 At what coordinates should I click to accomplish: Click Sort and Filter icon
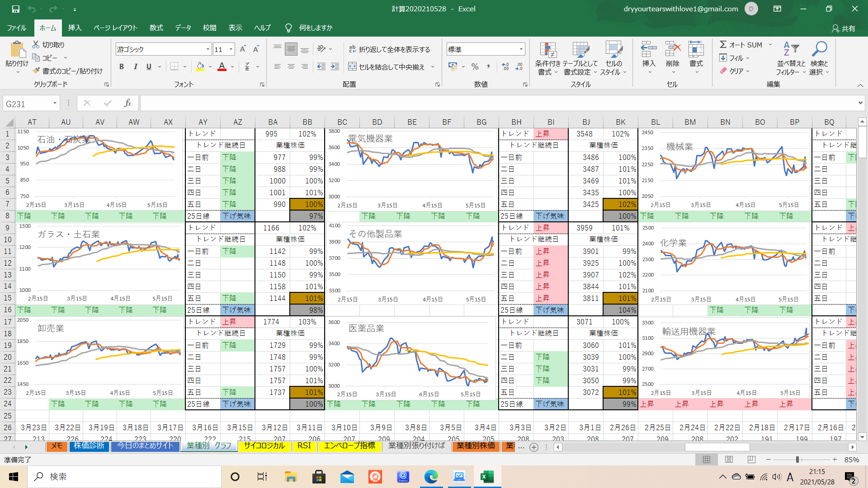(x=791, y=49)
